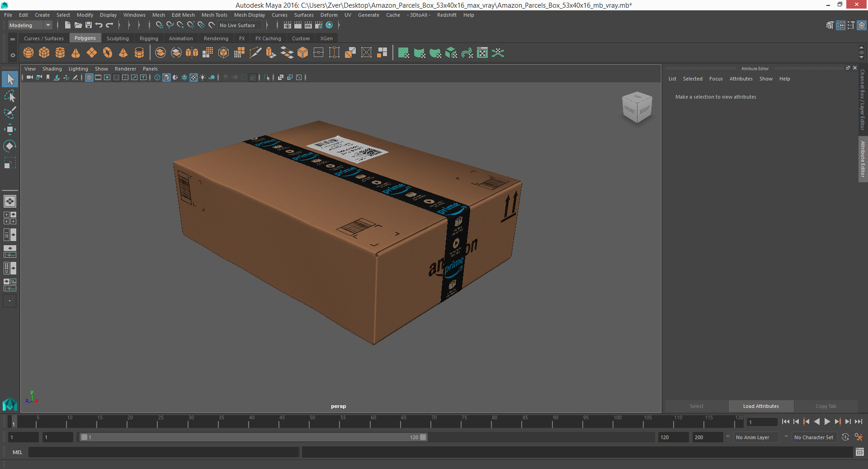Create a polygon pipe from the shelf
The height and width of the screenshot is (469, 868).
click(x=139, y=53)
